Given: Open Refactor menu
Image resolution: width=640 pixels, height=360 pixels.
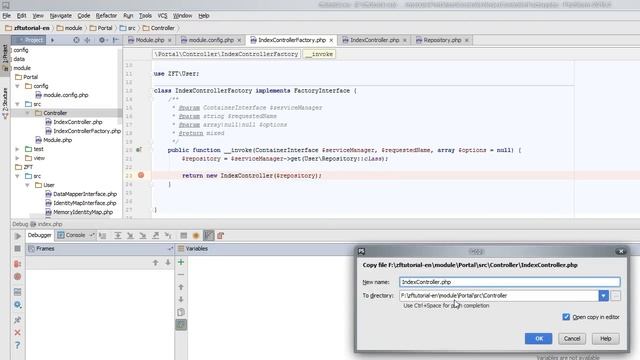Looking at the screenshot, I should tap(106, 16).
